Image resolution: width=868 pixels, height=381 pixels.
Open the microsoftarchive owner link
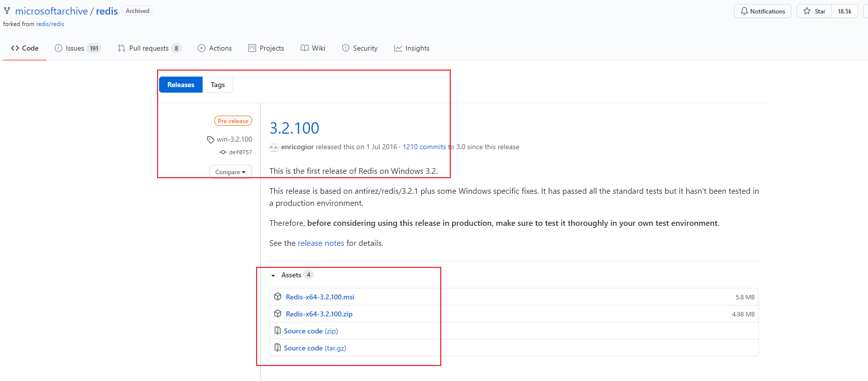[52, 11]
